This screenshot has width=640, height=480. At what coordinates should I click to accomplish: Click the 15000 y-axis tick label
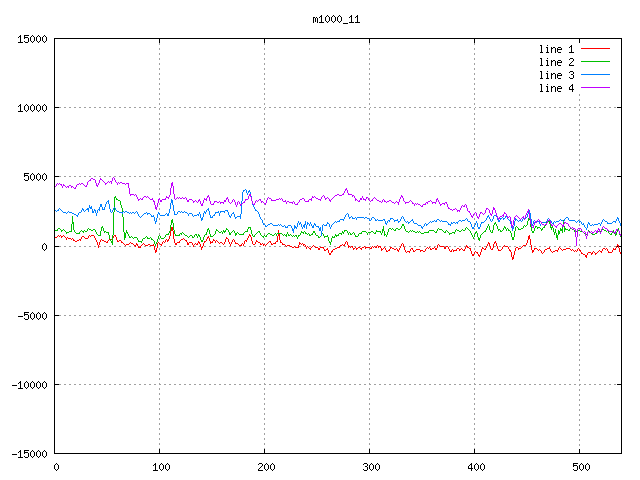point(32,39)
